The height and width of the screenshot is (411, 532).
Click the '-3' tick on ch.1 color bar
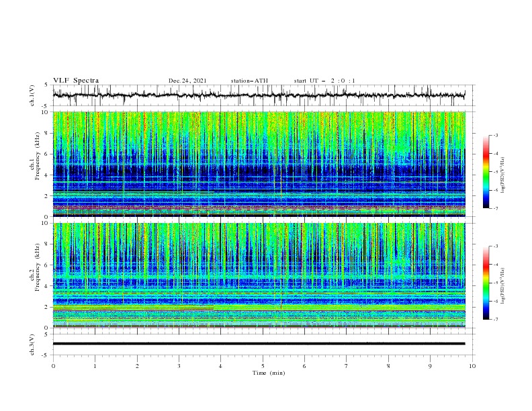(x=496, y=135)
